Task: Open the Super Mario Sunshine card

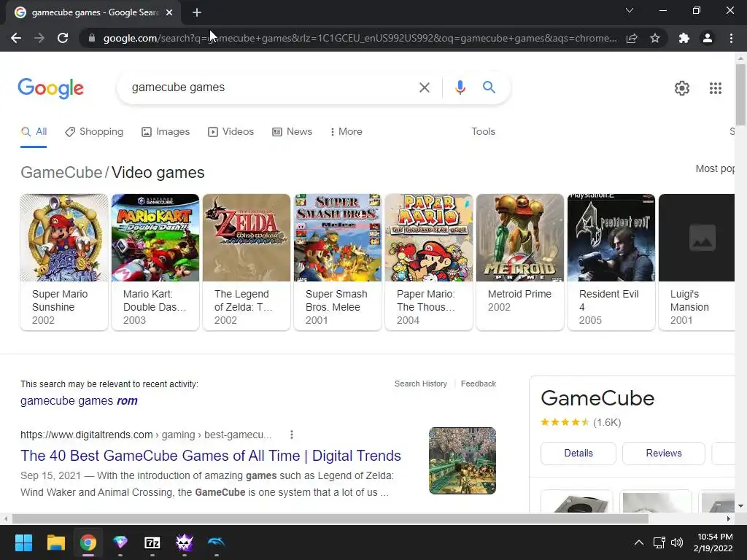Action: pyautogui.click(x=64, y=262)
